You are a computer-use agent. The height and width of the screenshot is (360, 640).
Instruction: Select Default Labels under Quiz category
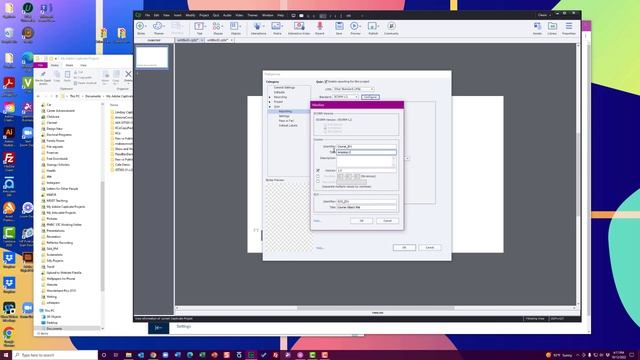coord(288,125)
